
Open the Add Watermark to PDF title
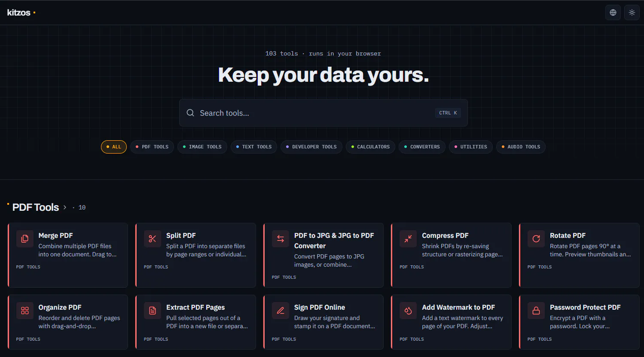tap(458, 308)
